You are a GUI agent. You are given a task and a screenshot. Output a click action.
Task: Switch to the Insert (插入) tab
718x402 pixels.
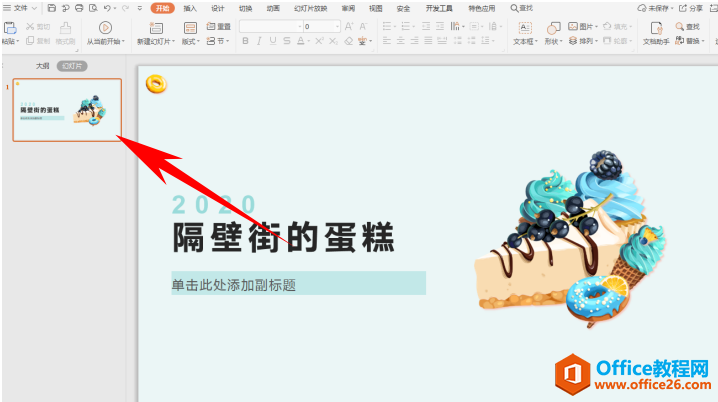[190, 8]
